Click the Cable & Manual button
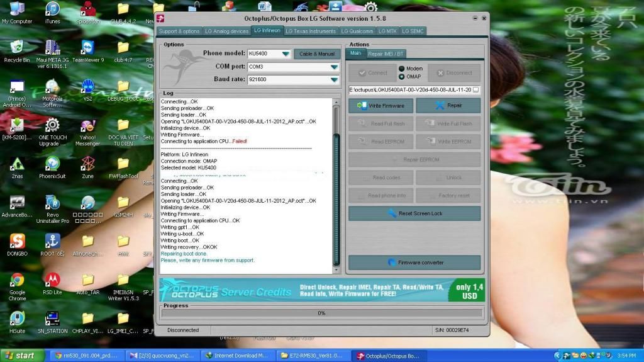 pos(317,54)
